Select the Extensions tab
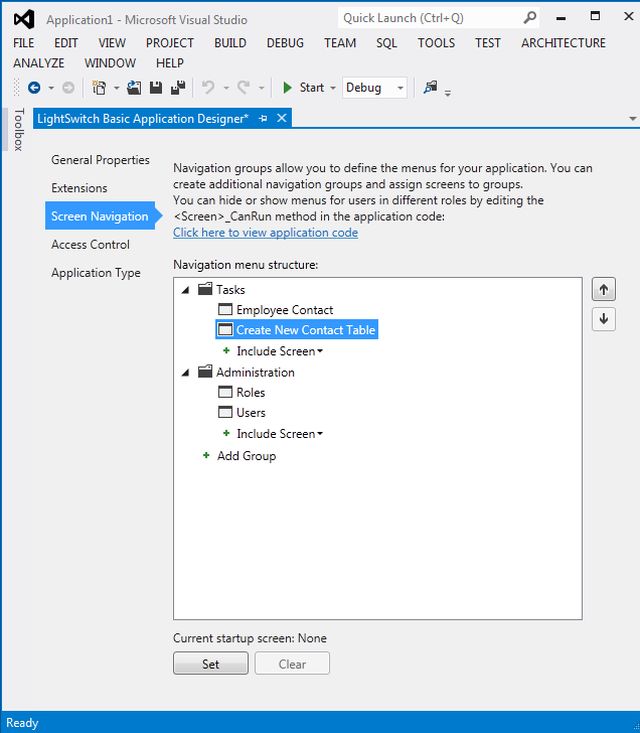 click(79, 188)
